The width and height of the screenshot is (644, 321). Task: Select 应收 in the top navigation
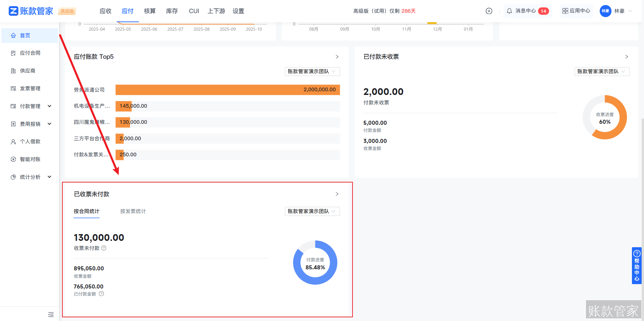pos(105,11)
